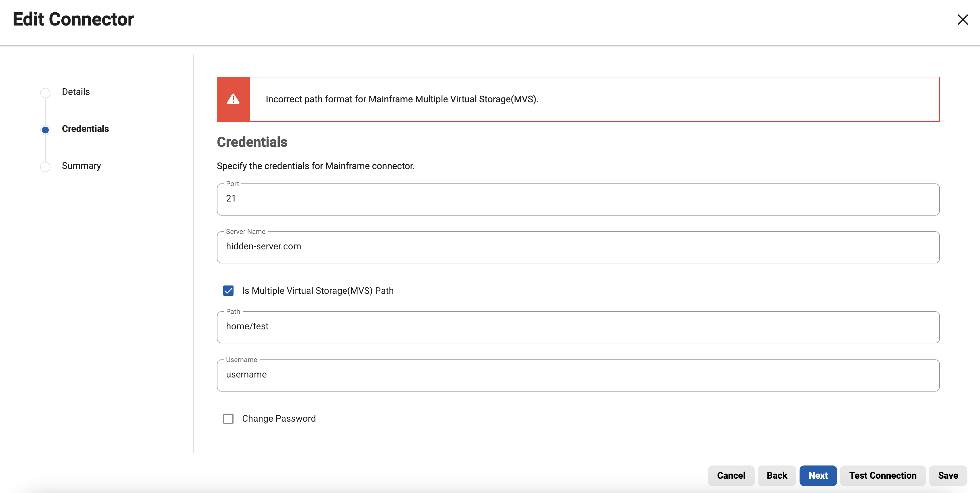Save the connector settings
The width and height of the screenshot is (980, 493).
click(x=948, y=476)
